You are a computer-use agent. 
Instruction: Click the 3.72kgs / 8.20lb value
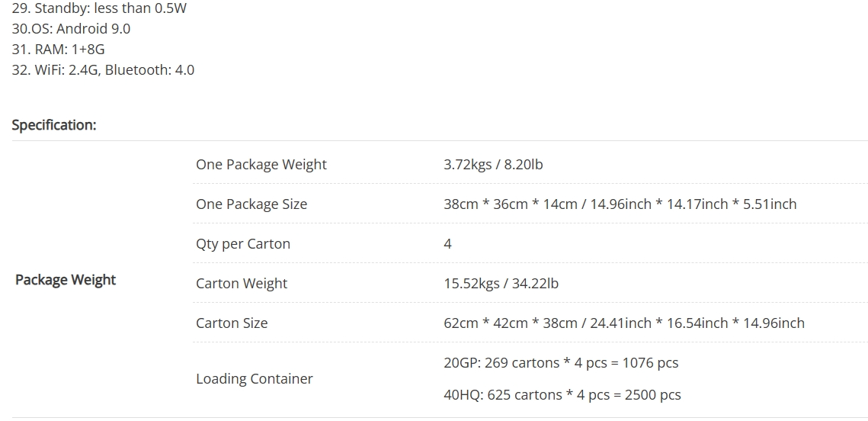point(493,165)
